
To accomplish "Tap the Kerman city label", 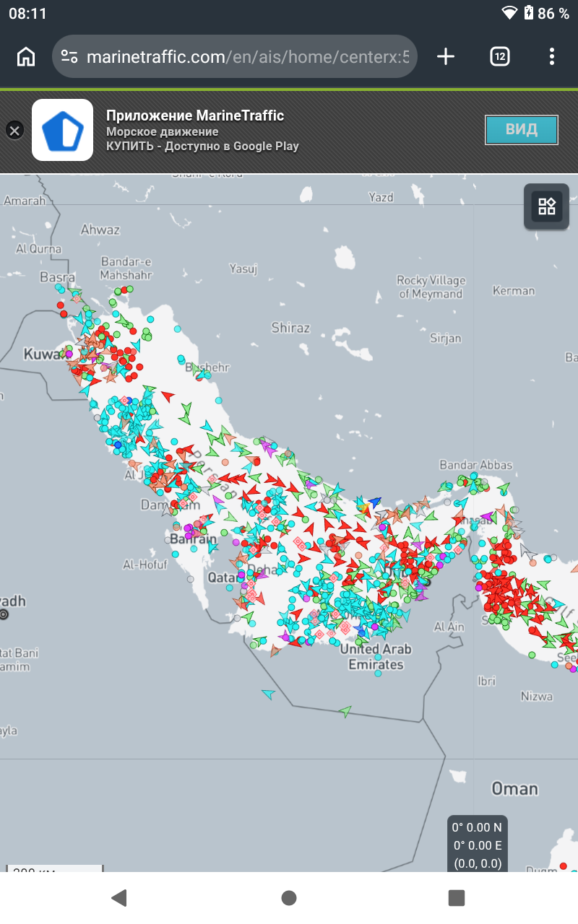I will click(x=514, y=291).
